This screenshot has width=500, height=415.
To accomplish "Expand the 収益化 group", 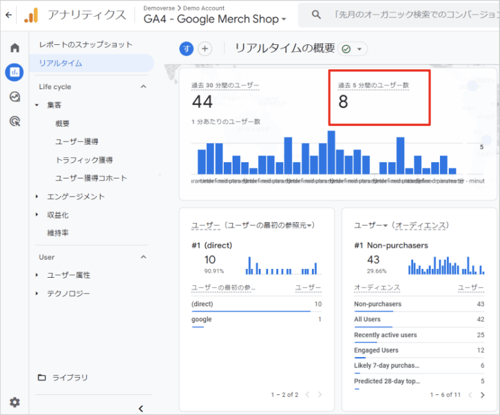I will (x=37, y=215).
